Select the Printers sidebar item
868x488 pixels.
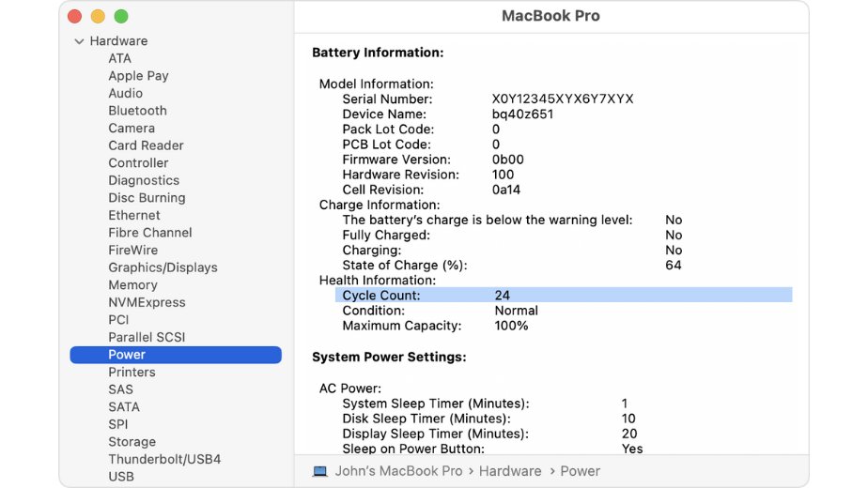click(x=132, y=372)
